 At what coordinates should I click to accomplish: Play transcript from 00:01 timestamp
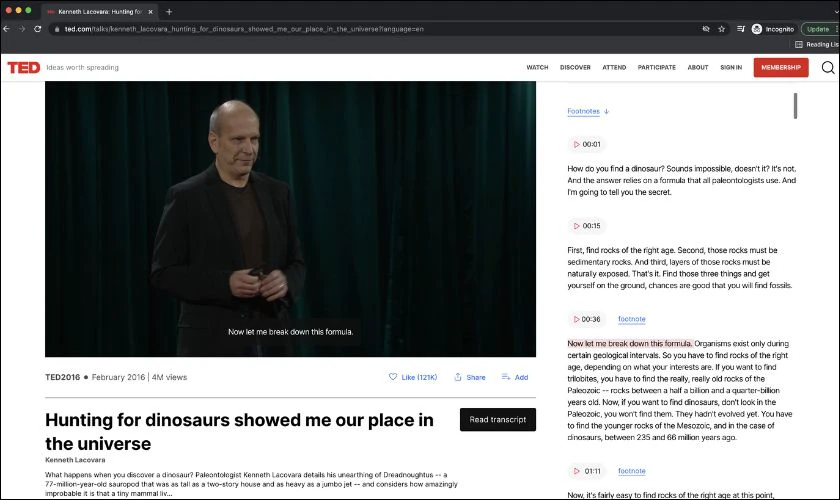tap(587, 144)
